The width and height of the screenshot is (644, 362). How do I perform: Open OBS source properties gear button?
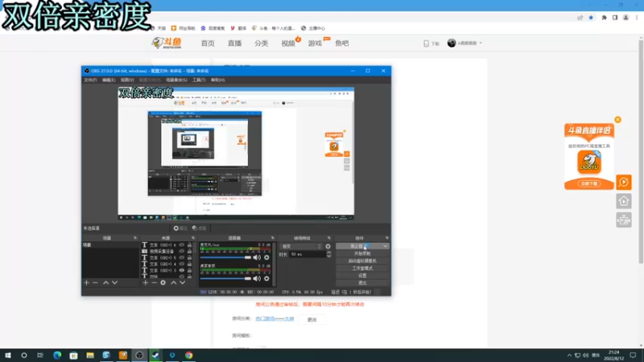tap(180, 228)
